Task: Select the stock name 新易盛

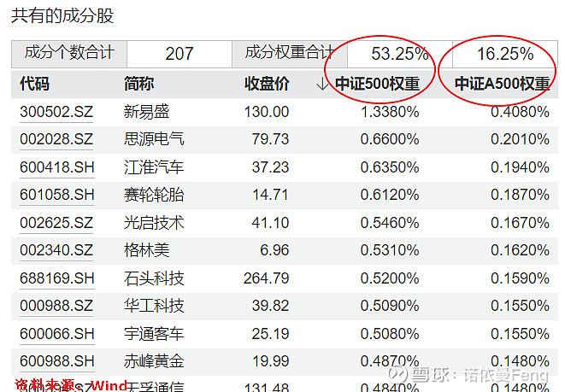Action: [x=146, y=112]
